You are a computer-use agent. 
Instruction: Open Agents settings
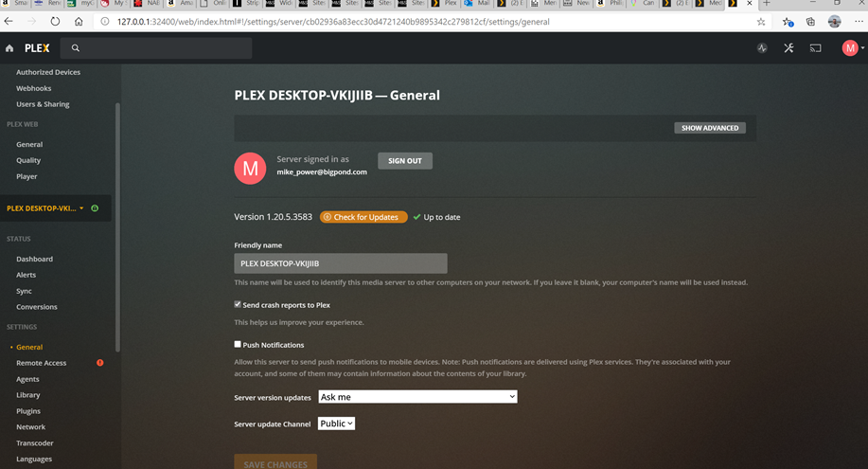coord(27,379)
